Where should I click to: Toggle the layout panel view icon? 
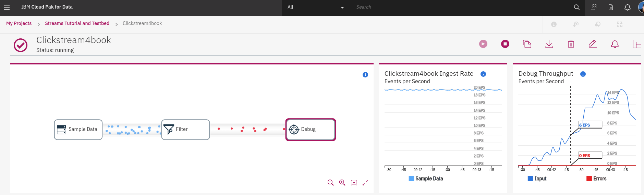point(637,44)
